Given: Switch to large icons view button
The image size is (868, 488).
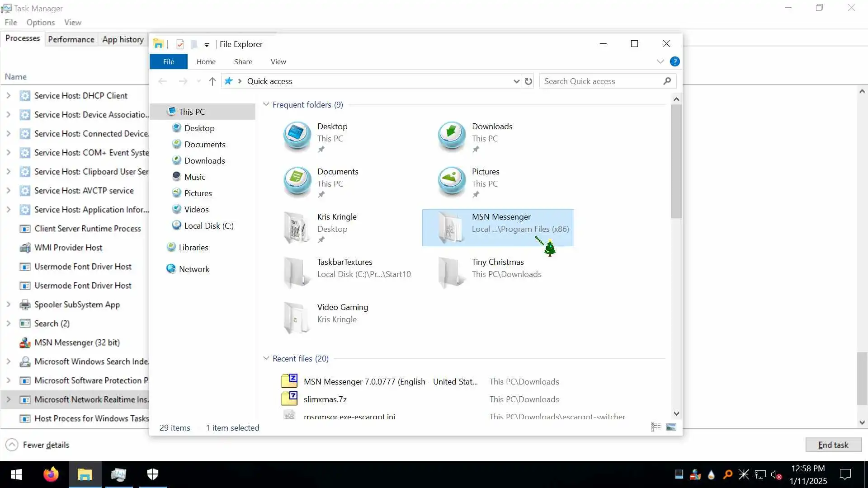Looking at the screenshot, I should [x=671, y=427].
